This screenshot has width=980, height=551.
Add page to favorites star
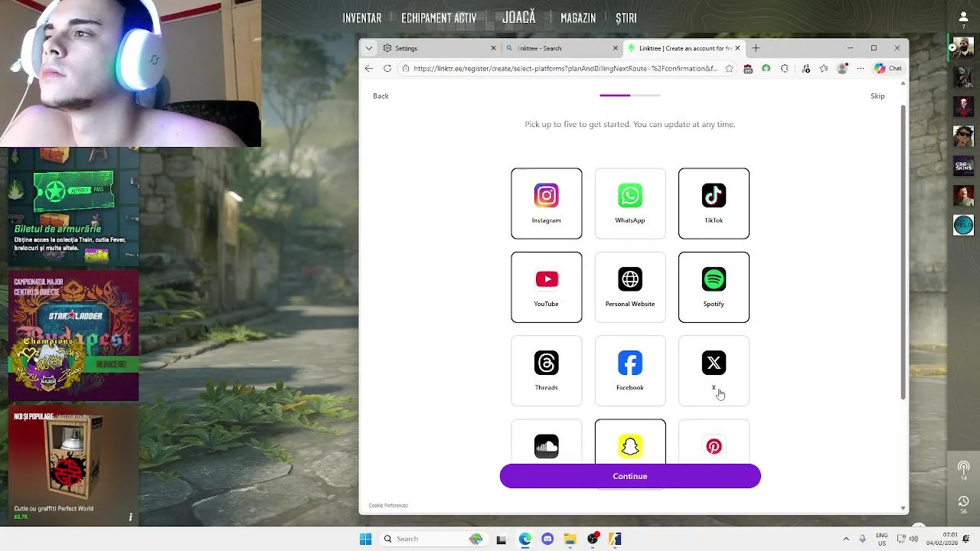click(x=729, y=68)
